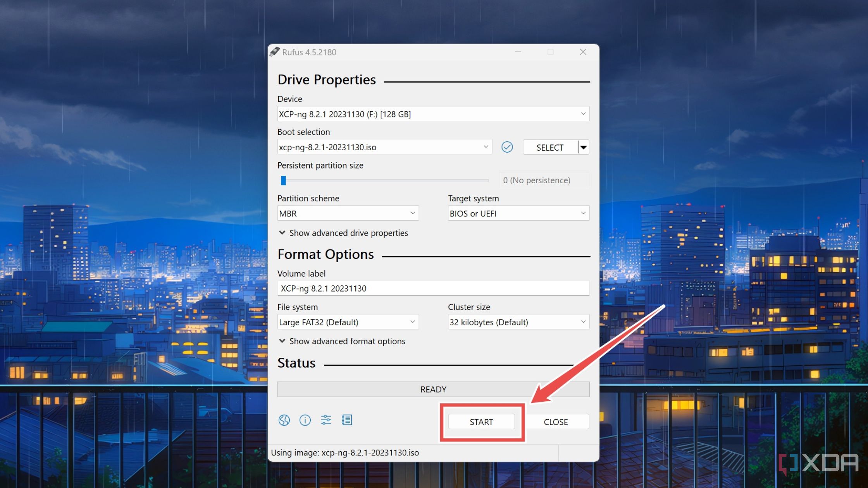Click the CLOSE button
868x488 pixels.
pyautogui.click(x=556, y=422)
